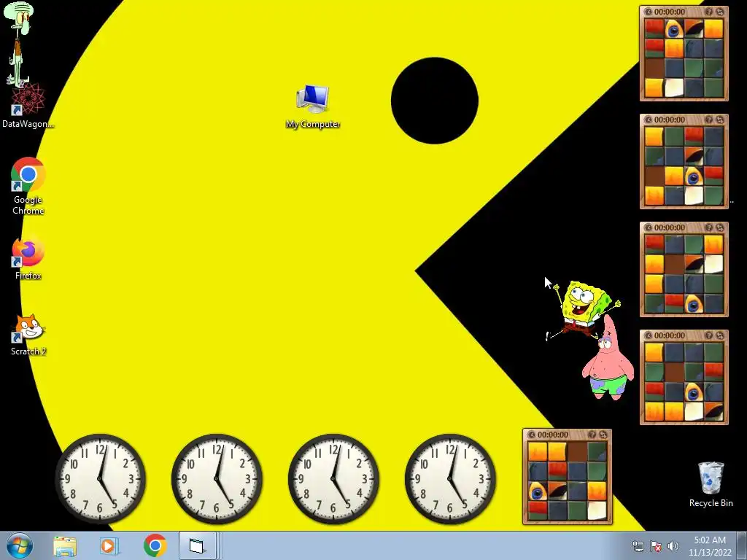Click eye tile in puzzle next to Patrick
This screenshot has height=560, width=747.
click(694, 392)
